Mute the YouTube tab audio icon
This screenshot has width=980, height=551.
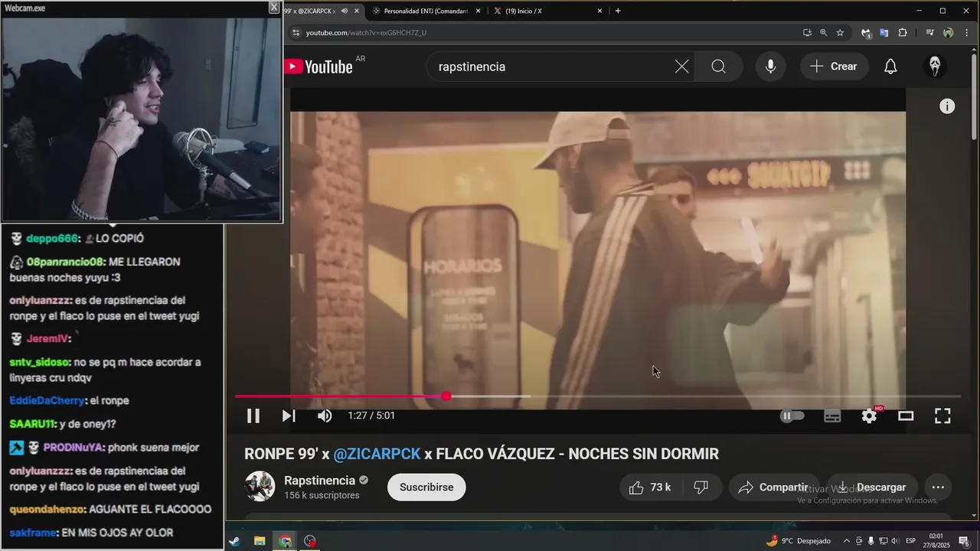pyautogui.click(x=345, y=11)
